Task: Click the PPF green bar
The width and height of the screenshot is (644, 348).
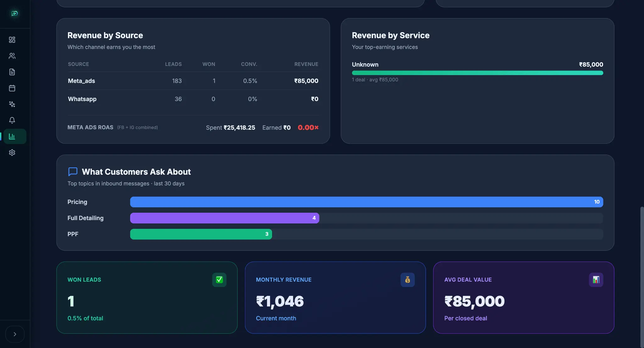Action: pyautogui.click(x=201, y=234)
